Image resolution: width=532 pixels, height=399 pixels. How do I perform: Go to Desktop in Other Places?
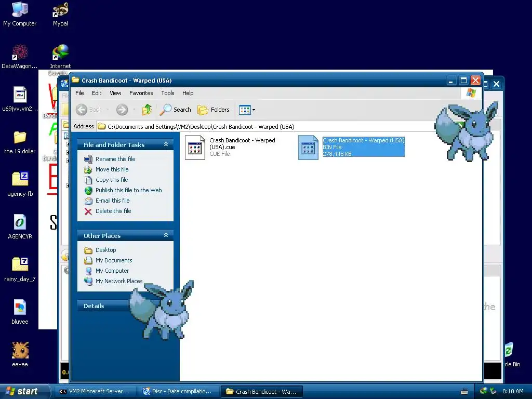tap(105, 250)
